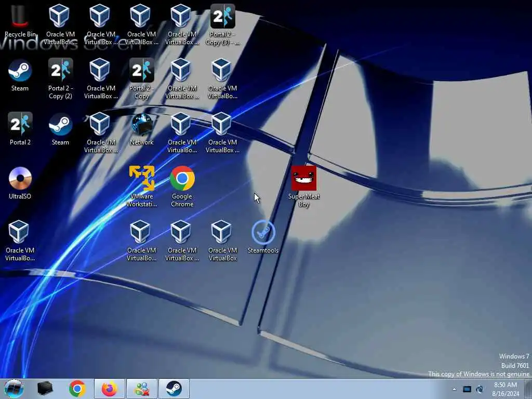This screenshot has height=399, width=532.
Task: Select the Portal 2 desktop icon above UltraISO
Action: tap(20, 129)
